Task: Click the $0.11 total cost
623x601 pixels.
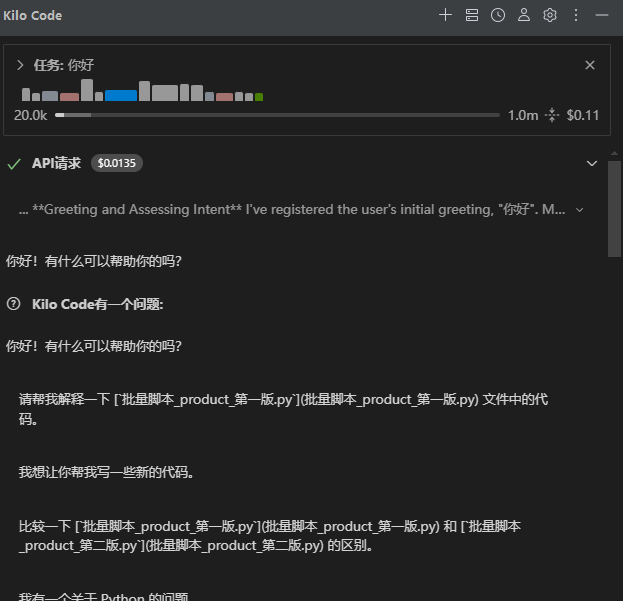Action: 582,115
